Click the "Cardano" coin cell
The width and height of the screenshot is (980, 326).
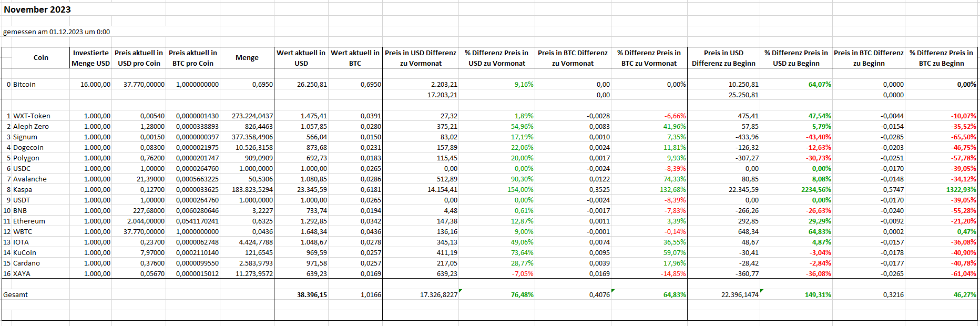coord(26,263)
